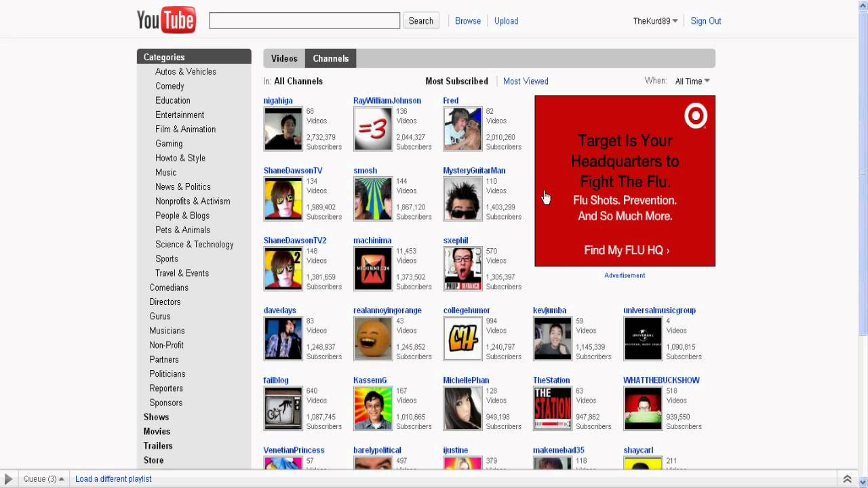Open the Browse link
Screen dimensions: 868x488
click(x=468, y=21)
